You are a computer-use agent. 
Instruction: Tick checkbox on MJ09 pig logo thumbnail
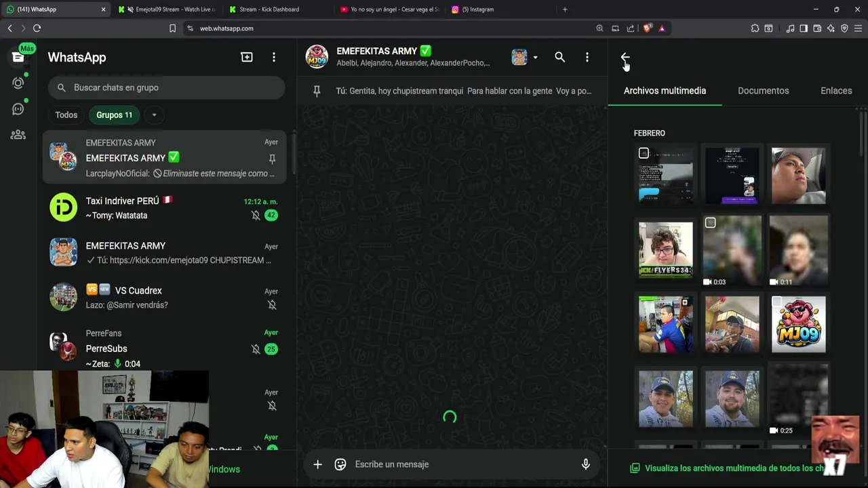click(x=776, y=302)
